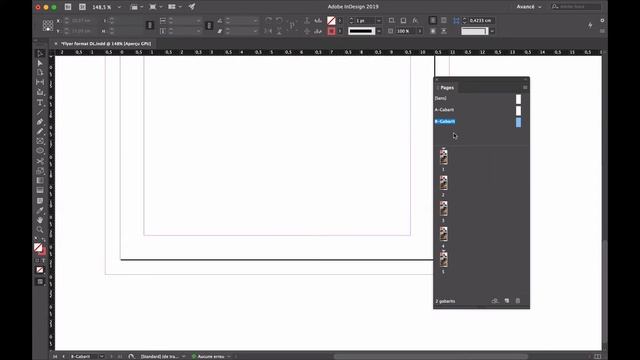Select the Pen tool

(x=40, y=122)
